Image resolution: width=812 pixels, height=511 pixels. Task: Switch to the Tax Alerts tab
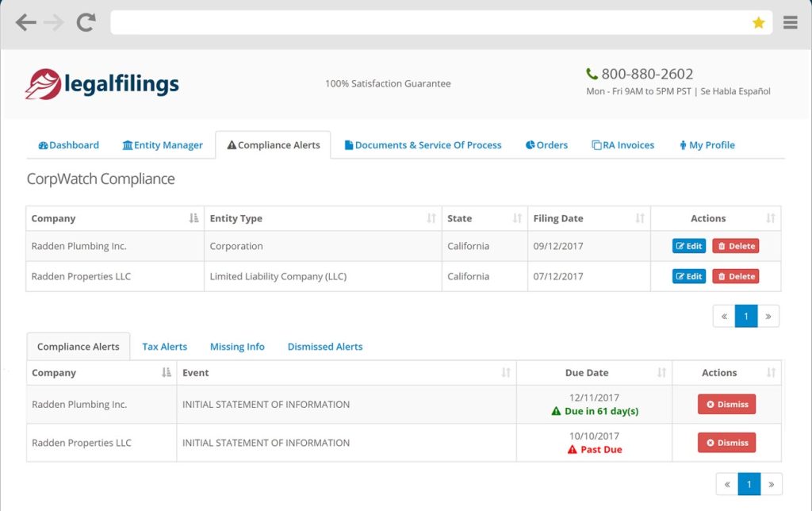click(164, 347)
